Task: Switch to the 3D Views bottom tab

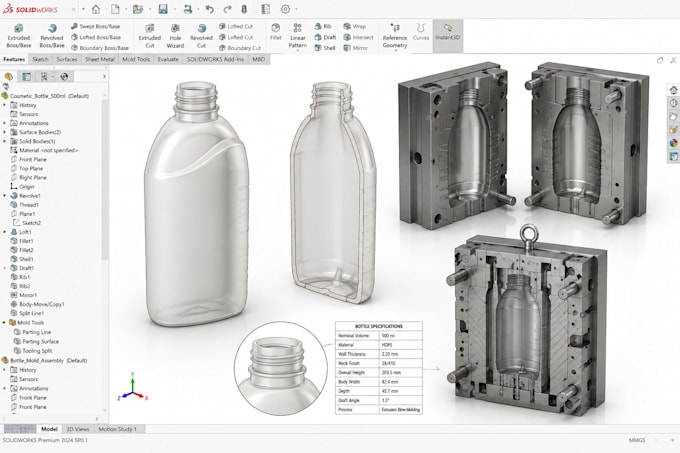Action: pyautogui.click(x=77, y=429)
